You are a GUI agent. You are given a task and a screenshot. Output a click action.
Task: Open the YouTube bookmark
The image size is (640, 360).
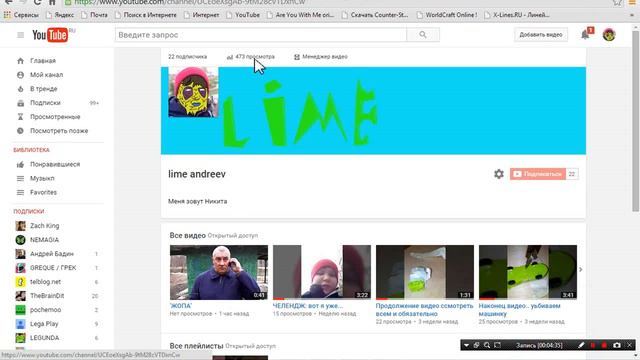click(243, 15)
